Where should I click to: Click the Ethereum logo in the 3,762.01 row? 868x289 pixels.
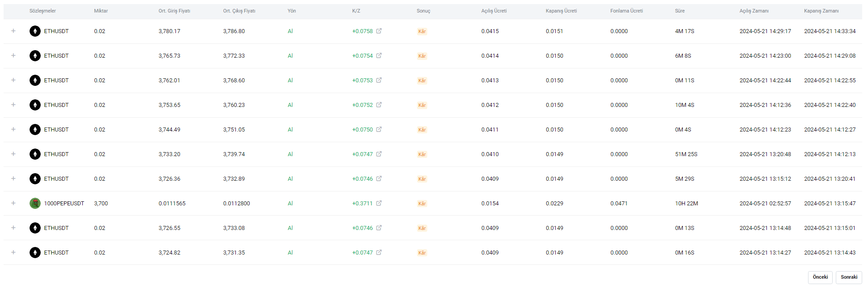click(x=35, y=81)
